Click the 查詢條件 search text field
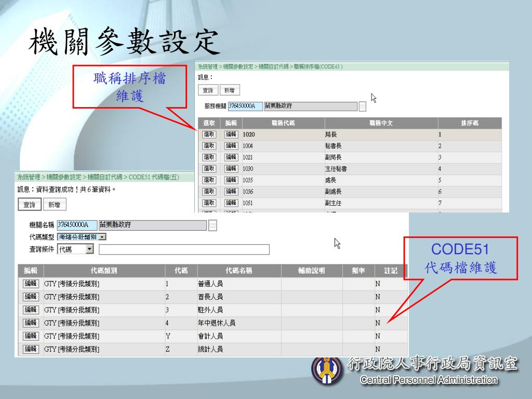This screenshot has width=532, height=399. coord(184,249)
